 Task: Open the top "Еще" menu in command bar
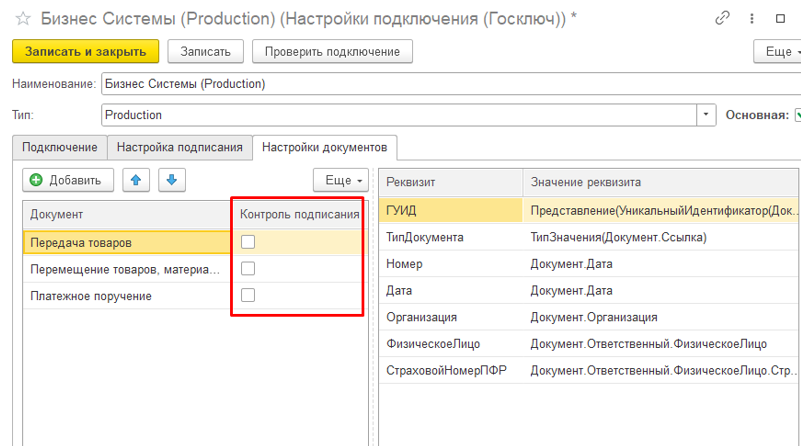(778, 52)
